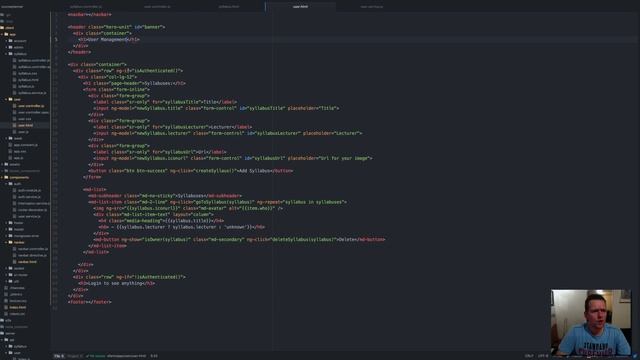The image size is (640, 360).
Task: Collapse the auth folder under components
Action: coord(6,184)
